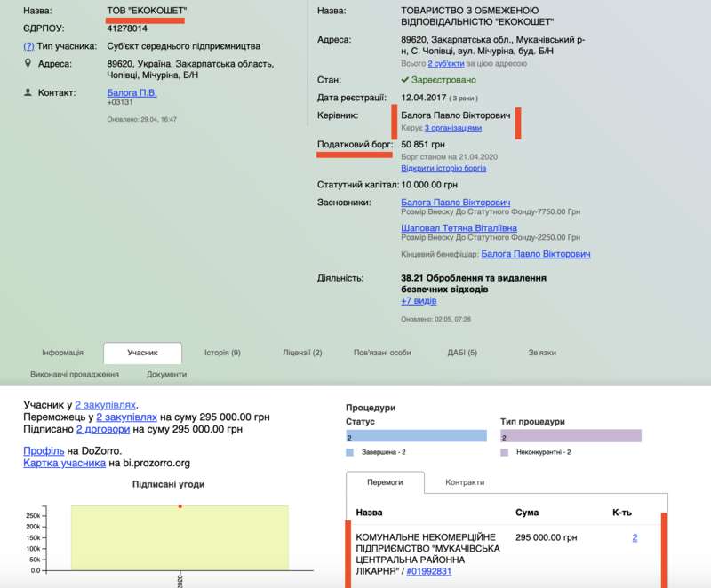Switch to the Інформація tab
Viewport: 711px width, 588px height.
coord(62,353)
